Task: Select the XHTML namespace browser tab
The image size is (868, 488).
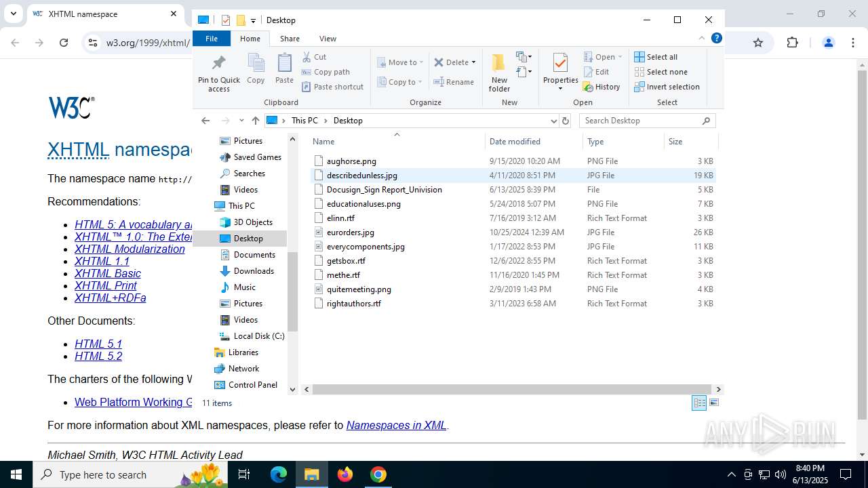Action: (x=105, y=14)
